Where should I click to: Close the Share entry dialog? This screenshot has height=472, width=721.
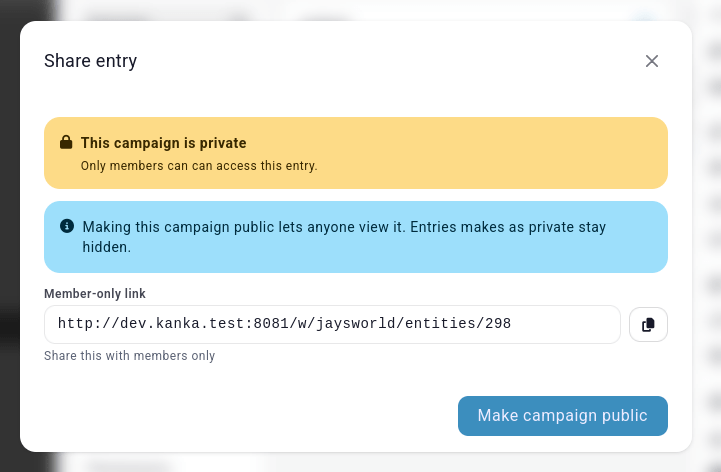[652, 61]
